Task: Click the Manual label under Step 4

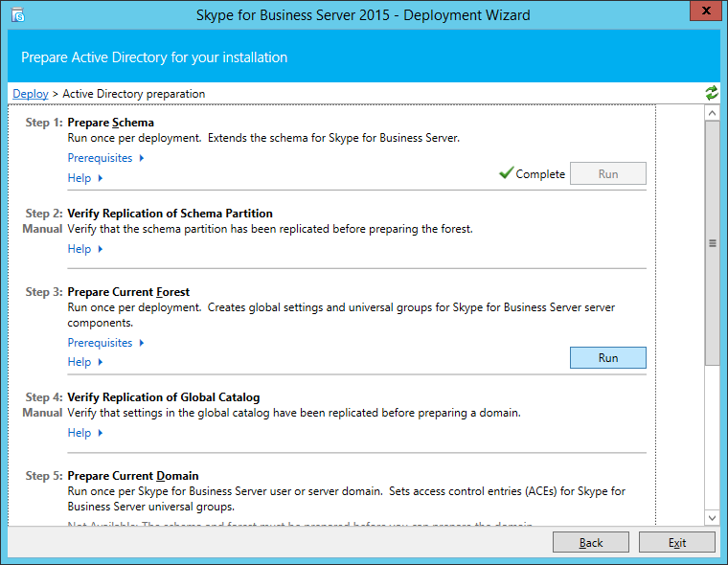Action: click(42, 413)
